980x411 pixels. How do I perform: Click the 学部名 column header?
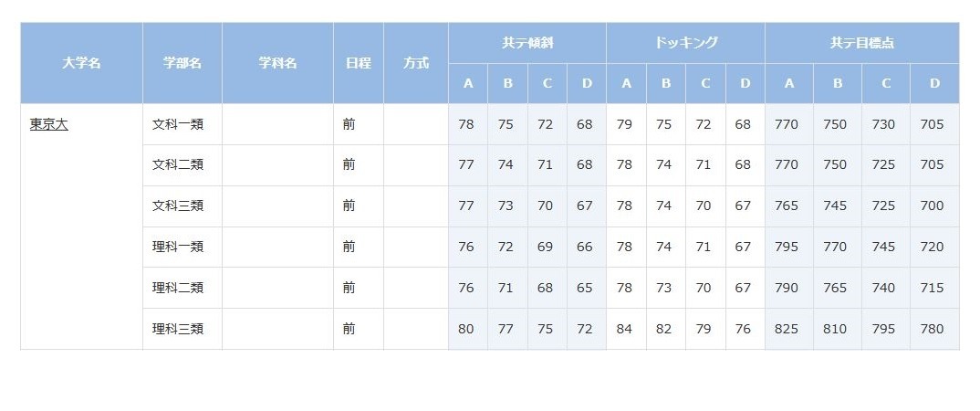tap(182, 64)
